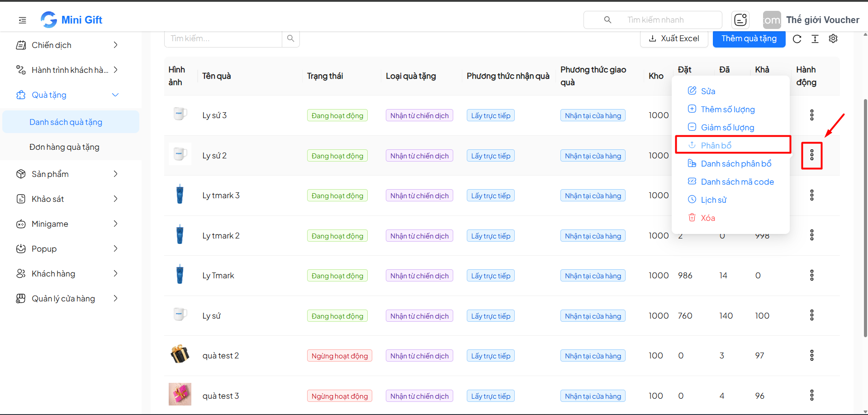Expand the Chiến dịch menu
Image resolution: width=868 pixels, height=415 pixels.
(x=68, y=45)
